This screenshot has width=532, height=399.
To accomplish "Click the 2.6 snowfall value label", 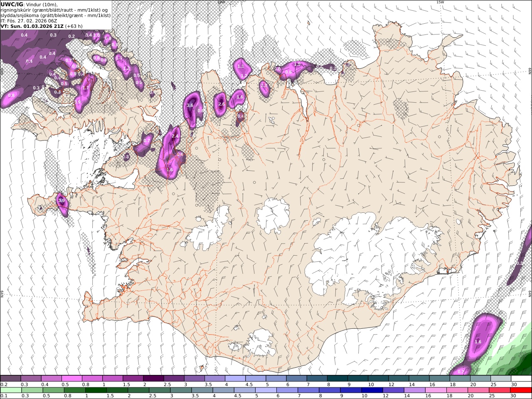I will pyautogui.click(x=222, y=104).
